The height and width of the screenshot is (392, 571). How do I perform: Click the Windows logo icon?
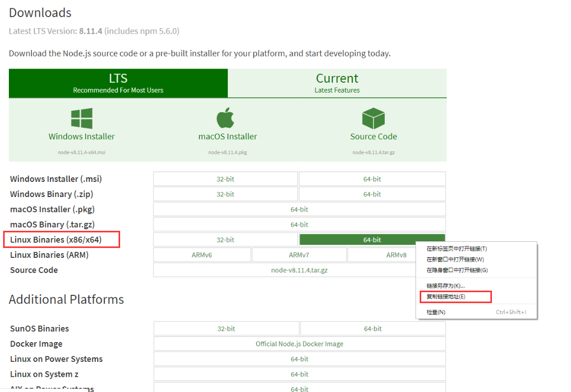click(x=82, y=118)
